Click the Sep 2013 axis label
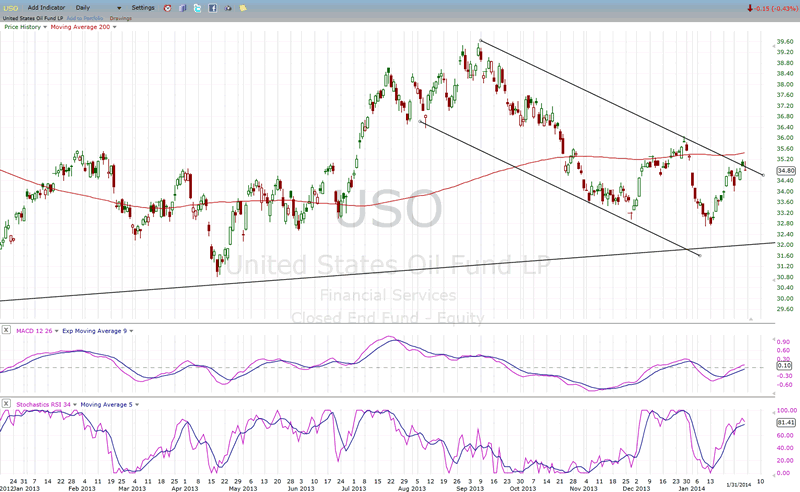Image resolution: width=800 pixels, height=492 pixels. (470, 488)
